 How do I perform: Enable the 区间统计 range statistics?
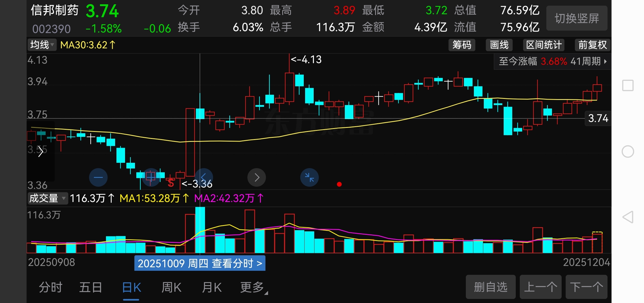click(543, 45)
